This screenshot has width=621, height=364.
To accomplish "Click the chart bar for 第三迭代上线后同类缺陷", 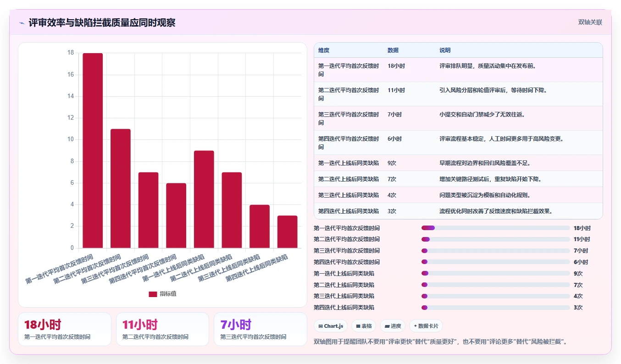I will click(x=260, y=226).
